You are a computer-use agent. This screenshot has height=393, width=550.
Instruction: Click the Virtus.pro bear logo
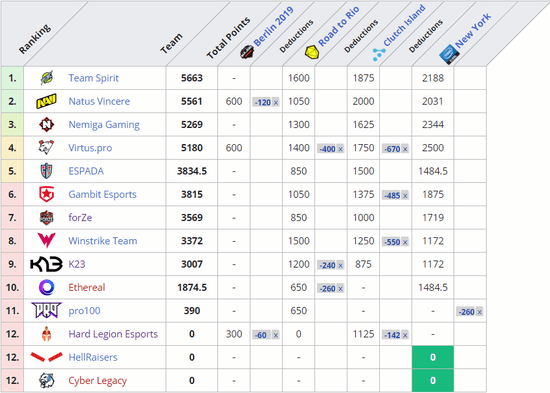click(46, 147)
